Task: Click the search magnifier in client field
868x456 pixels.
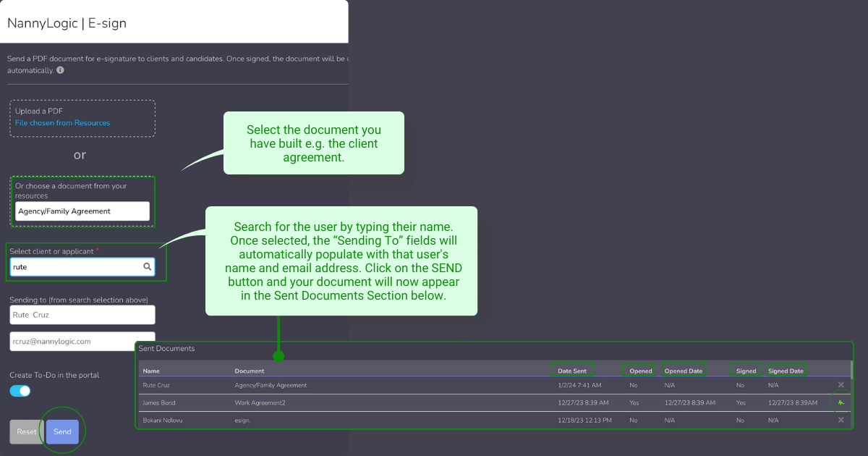Action: click(147, 267)
